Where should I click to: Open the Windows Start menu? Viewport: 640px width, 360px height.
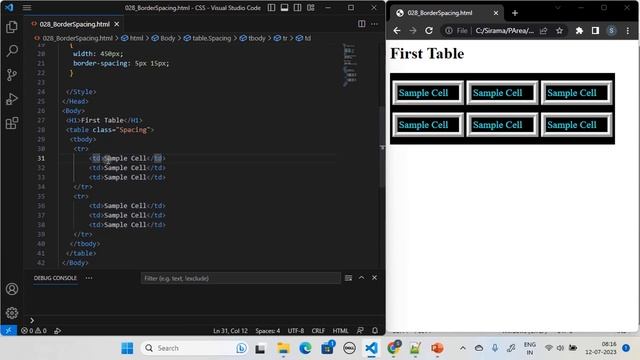(x=127, y=348)
